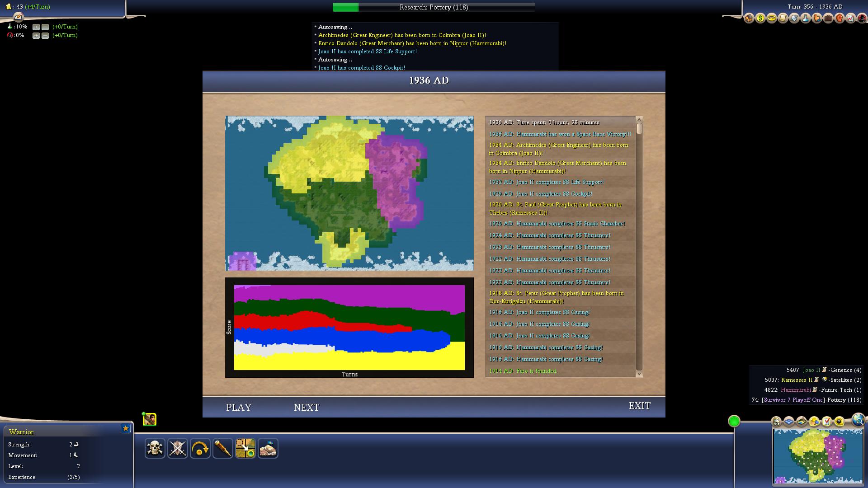Click the replay world map
868x488 pixels.
(349, 193)
